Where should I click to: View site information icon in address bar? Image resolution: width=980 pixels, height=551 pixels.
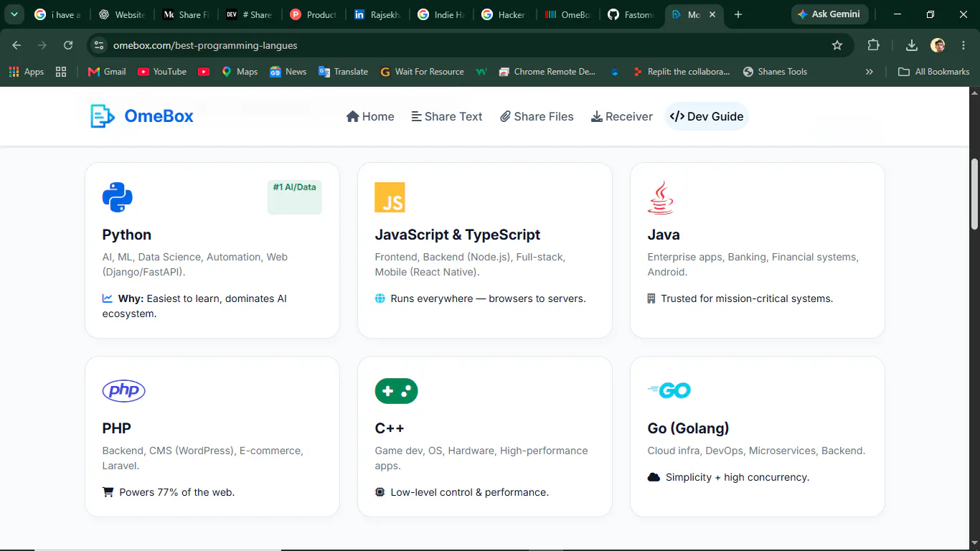point(99,45)
